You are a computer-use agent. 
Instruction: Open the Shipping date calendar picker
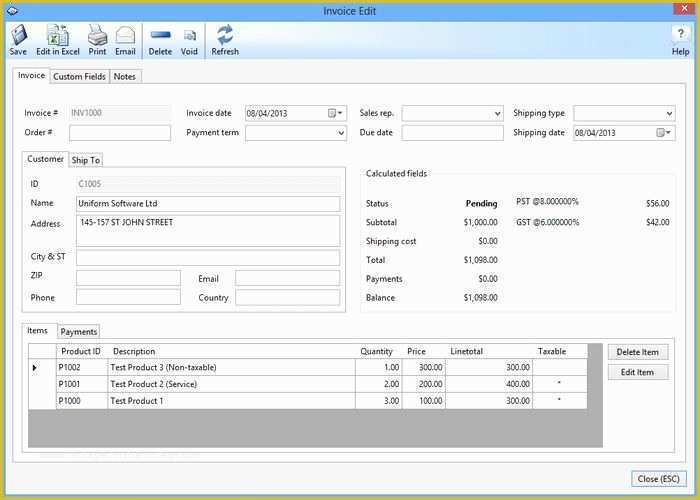coord(663,133)
